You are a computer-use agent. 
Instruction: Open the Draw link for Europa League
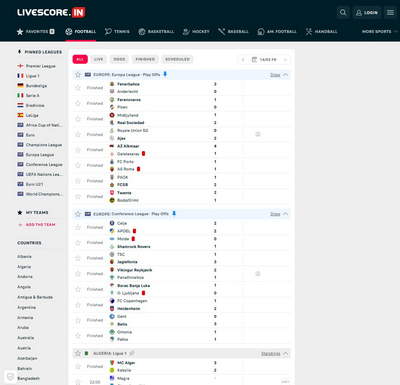coord(275,75)
